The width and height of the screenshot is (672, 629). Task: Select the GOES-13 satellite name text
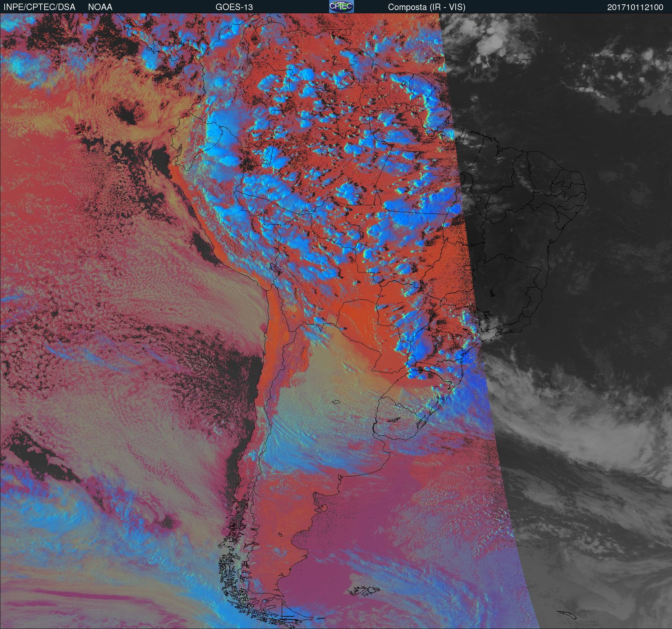pos(234,7)
